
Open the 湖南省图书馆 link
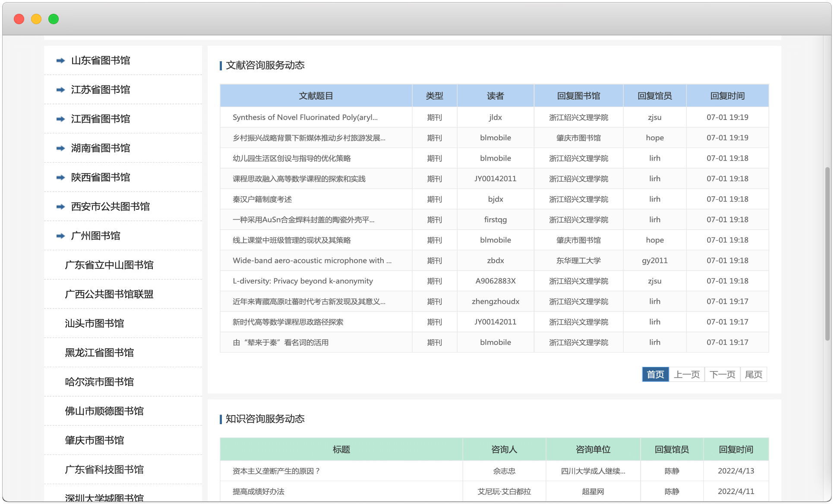101,148
